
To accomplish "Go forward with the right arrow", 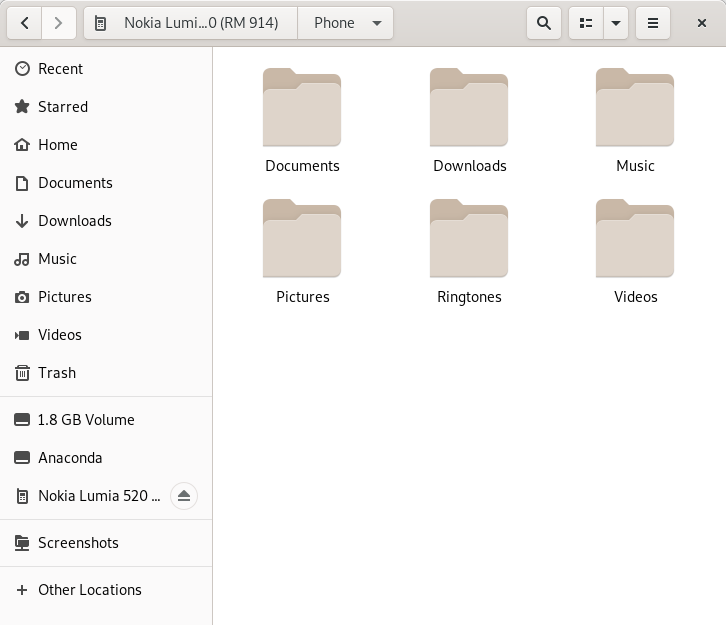I will (59, 23).
